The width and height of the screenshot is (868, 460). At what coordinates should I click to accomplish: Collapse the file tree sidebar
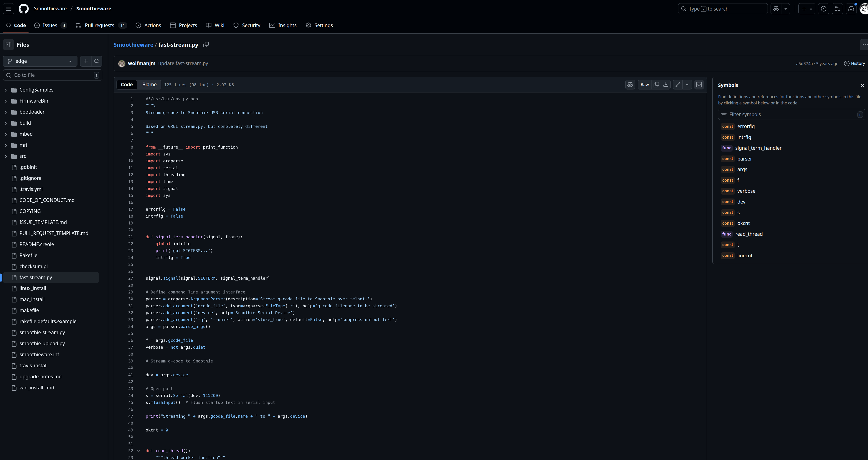9,45
